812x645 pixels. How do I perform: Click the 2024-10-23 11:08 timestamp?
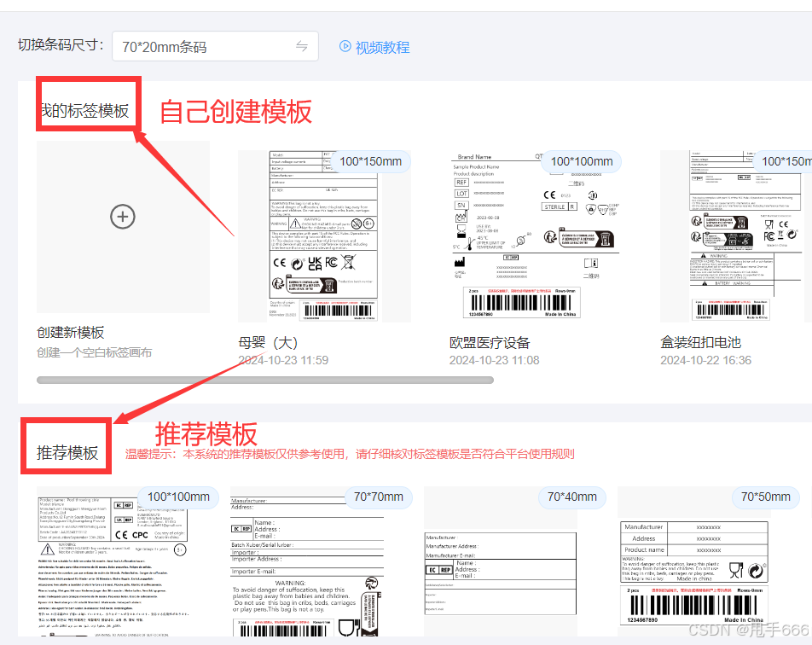494,360
